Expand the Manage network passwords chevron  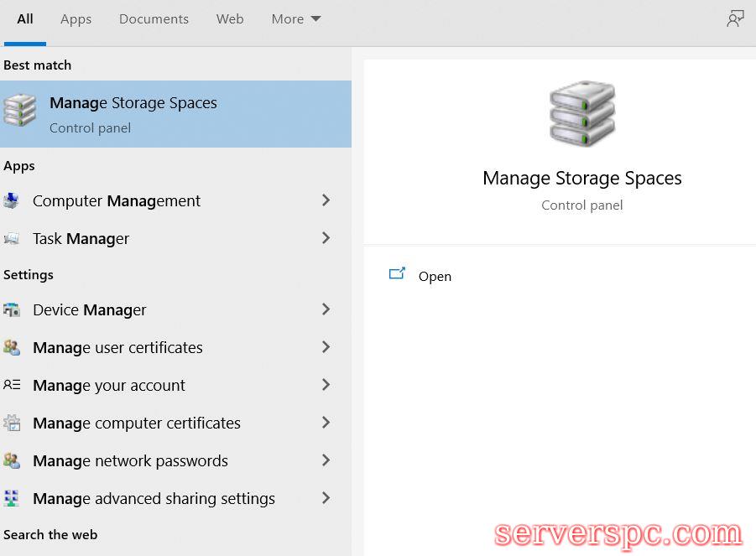326,460
